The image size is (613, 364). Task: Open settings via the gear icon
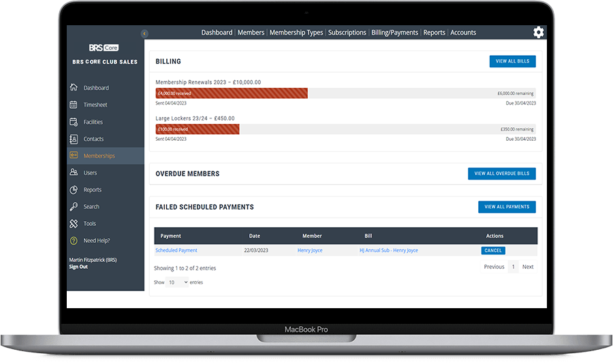pyautogui.click(x=538, y=32)
